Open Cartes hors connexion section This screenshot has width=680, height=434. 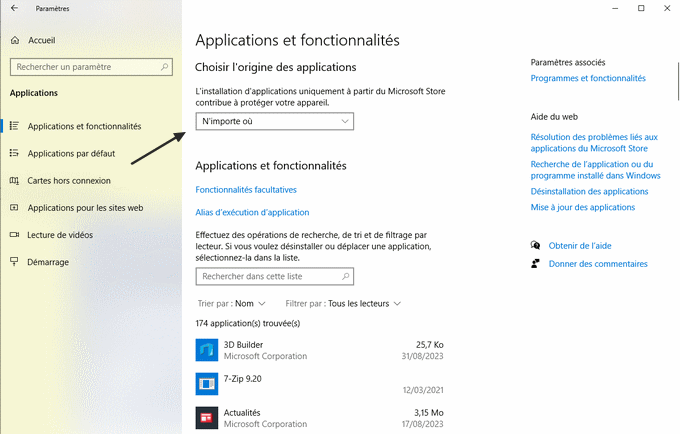(x=69, y=180)
